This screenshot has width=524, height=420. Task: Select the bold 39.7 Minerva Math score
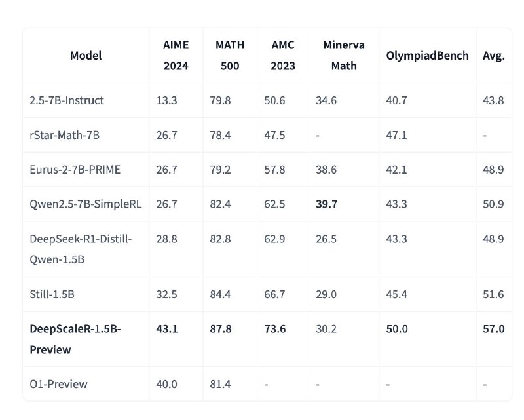(x=326, y=204)
